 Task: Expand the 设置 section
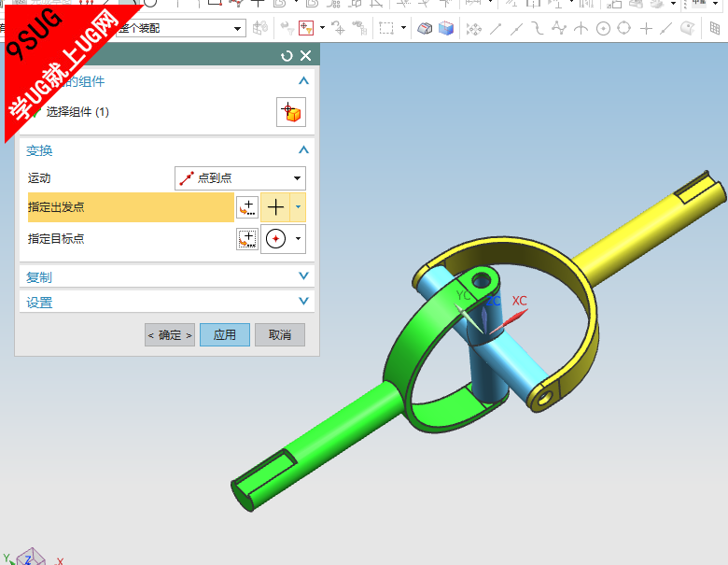tap(303, 301)
